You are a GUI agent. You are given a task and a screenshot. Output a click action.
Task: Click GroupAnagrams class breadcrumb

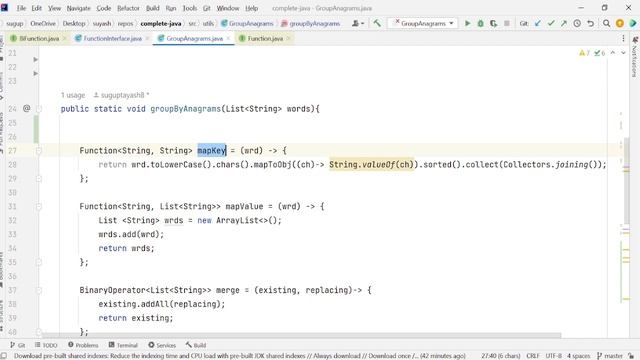point(247,24)
